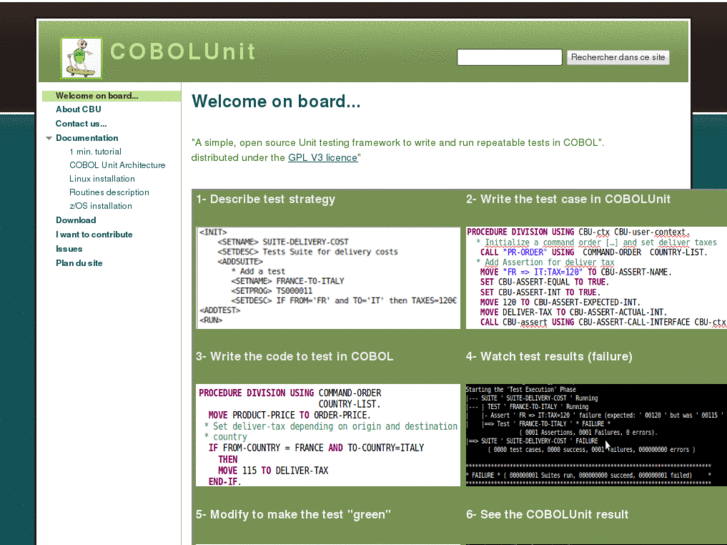The image size is (727, 545).
Task: Click the 'Rechercher dans ce site' button
Action: pos(618,58)
